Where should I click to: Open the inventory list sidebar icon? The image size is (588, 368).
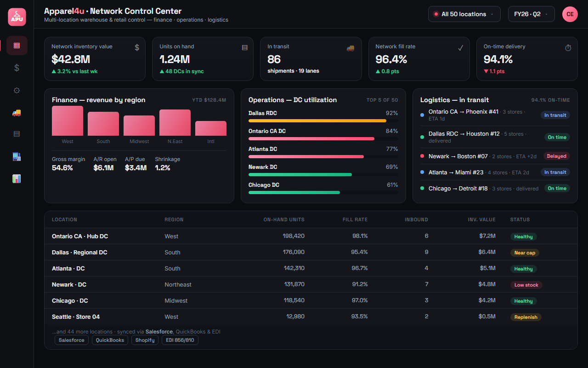(17, 134)
